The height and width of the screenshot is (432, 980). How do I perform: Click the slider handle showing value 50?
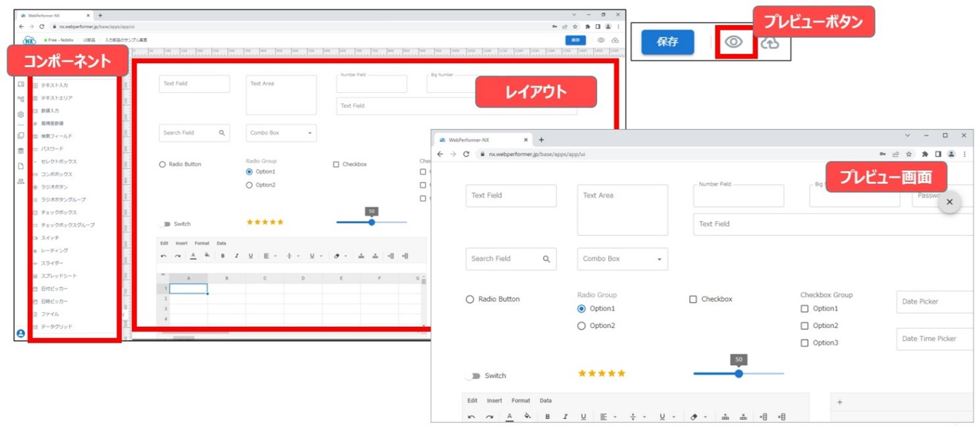click(x=738, y=373)
